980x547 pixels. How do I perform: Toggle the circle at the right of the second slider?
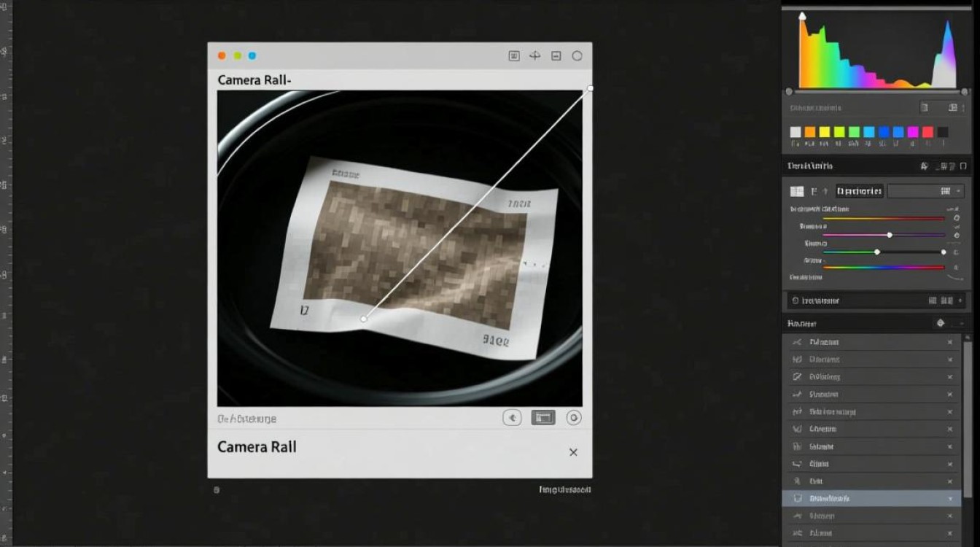coord(957,235)
